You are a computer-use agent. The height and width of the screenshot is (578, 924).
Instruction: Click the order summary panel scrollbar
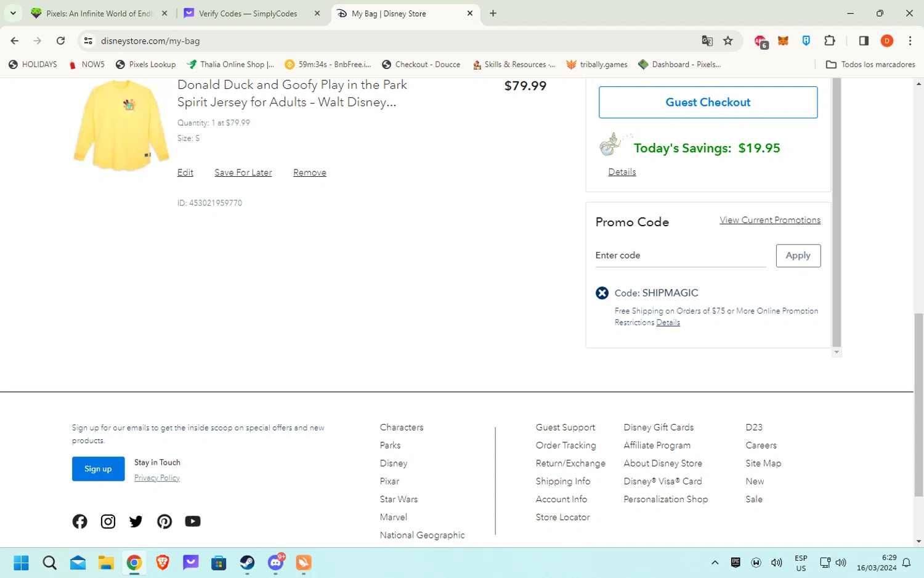tap(836, 213)
